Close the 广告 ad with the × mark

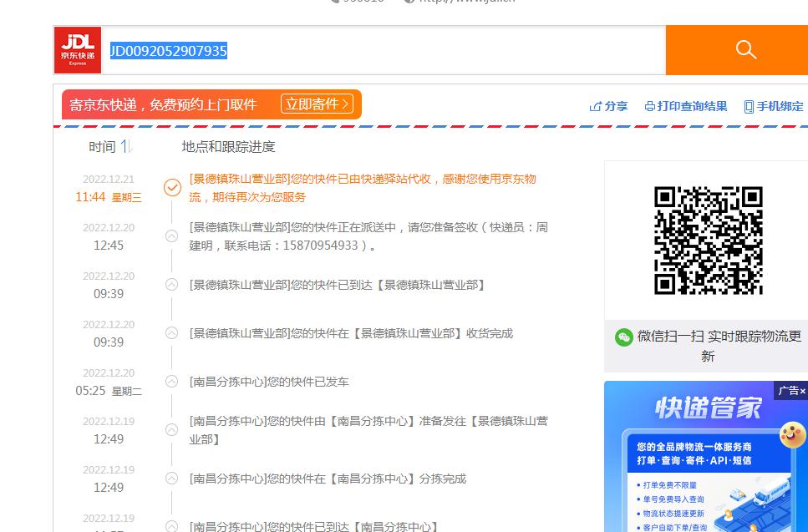pos(802,392)
